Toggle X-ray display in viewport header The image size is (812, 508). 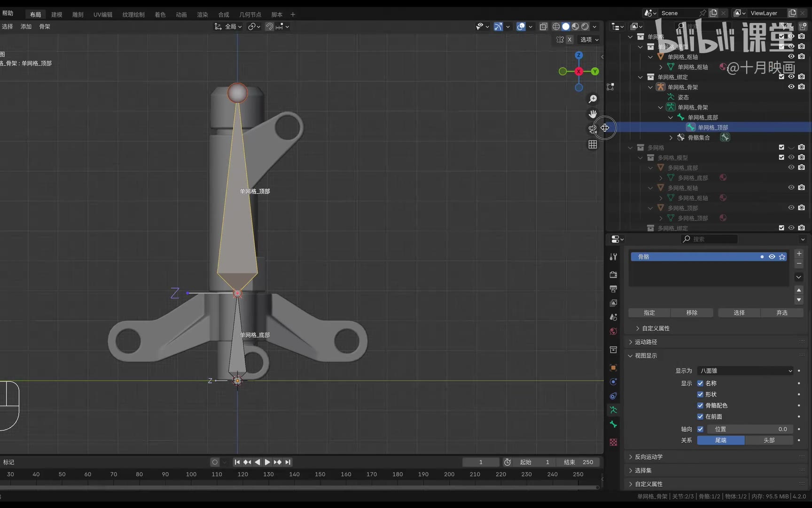pyautogui.click(x=543, y=27)
